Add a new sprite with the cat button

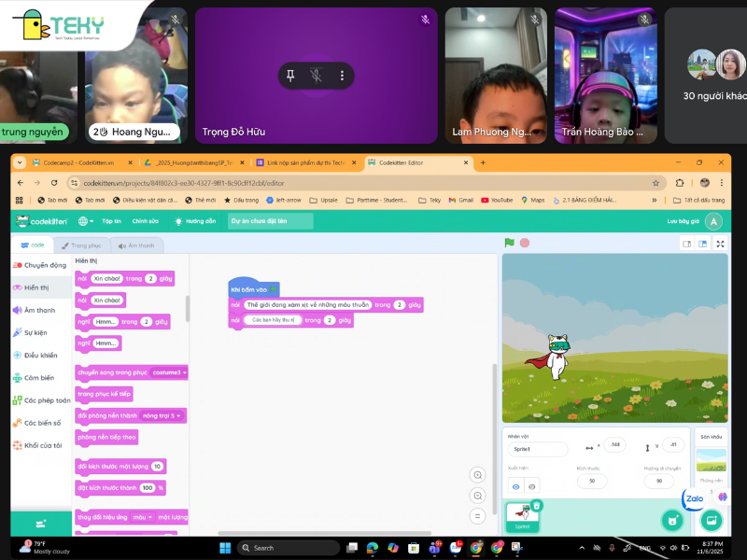672,520
